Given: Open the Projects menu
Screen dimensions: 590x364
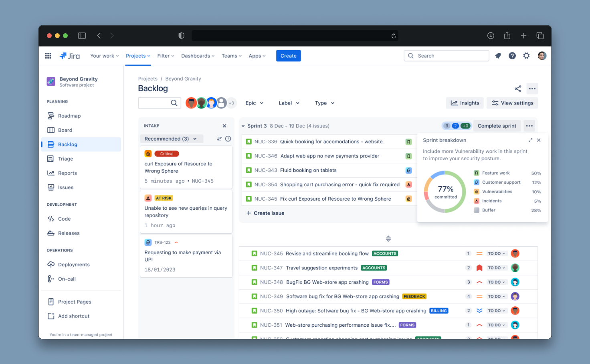Looking at the screenshot, I should pos(138,56).
